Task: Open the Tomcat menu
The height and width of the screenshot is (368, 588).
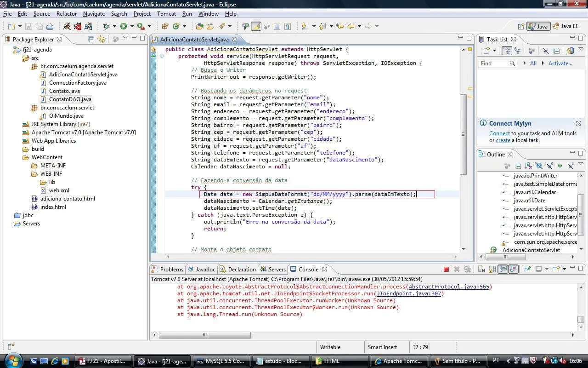Action: [166, 14]
